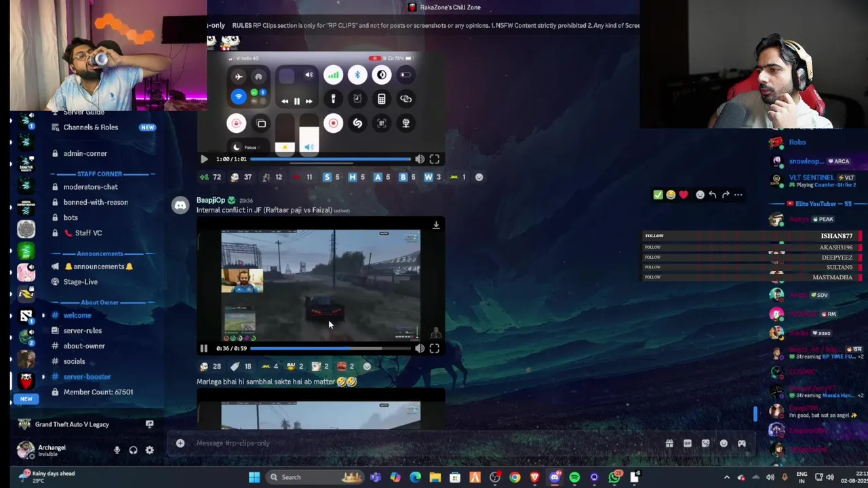Screen dimensions: 868x488
Task: Open the moderators-chat channel
Action: click(x=90, y=187)
